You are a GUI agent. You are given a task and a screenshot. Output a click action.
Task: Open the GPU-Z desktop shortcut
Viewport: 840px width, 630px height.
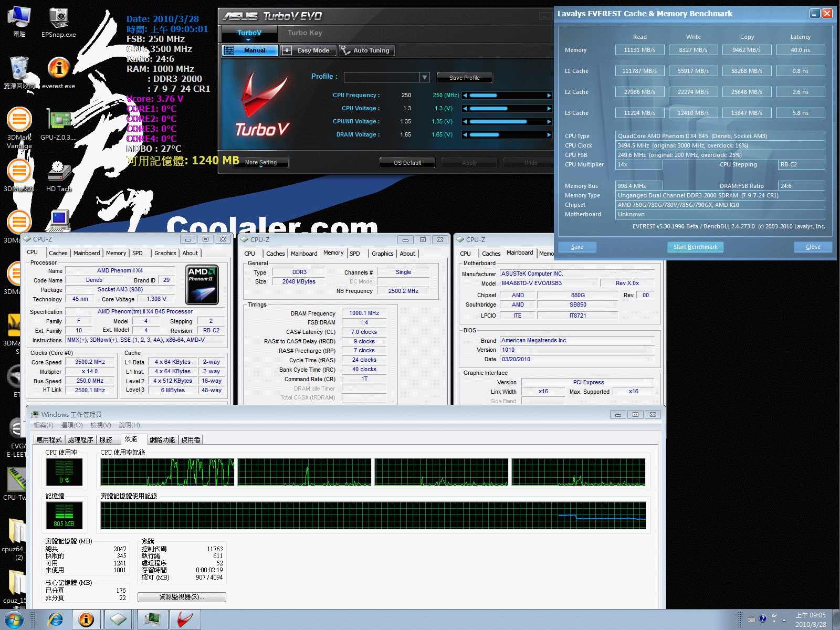tap(59, 125)
